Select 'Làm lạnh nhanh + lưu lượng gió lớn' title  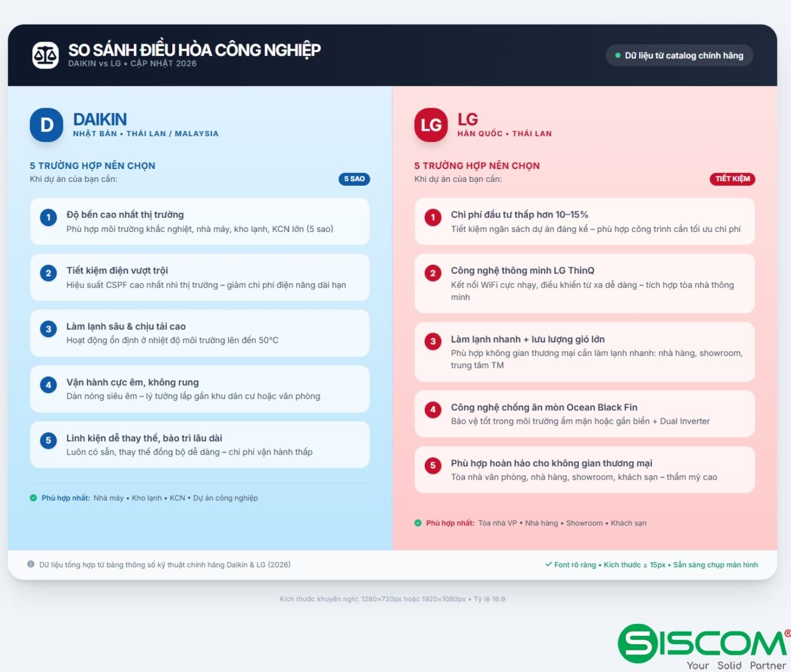coord(528,339)
